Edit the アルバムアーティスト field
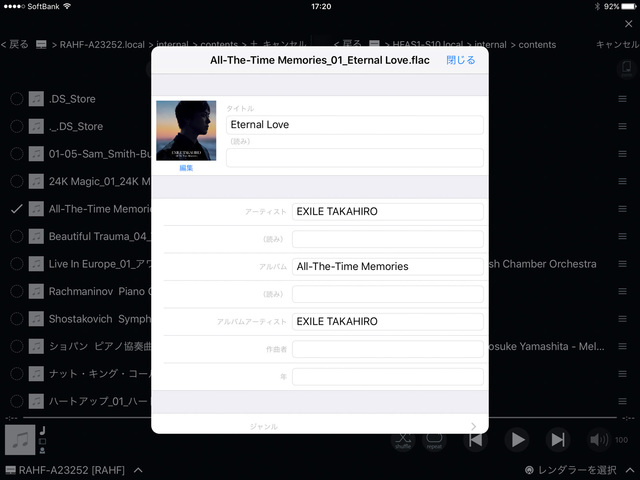Screen dimensions: 640x480 pyautogui.click(x=388, y=322)
